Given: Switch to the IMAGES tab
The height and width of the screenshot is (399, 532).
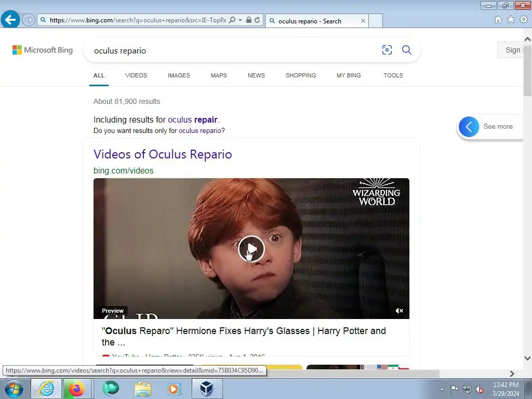Looking at the screenshot, I should click(179, 75).
